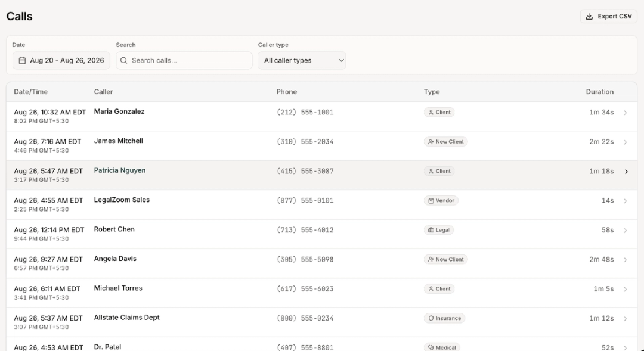
Task: Select caller name Maria Gonzalez
Action: (119, 111)
